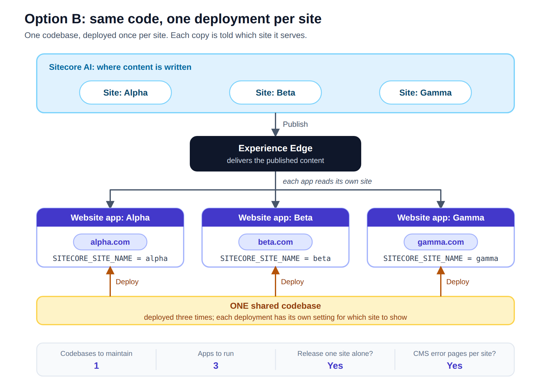Viewport: 551px width, 392px height.
Task: Click the 'Option B' page title
Action: [173, 19]
